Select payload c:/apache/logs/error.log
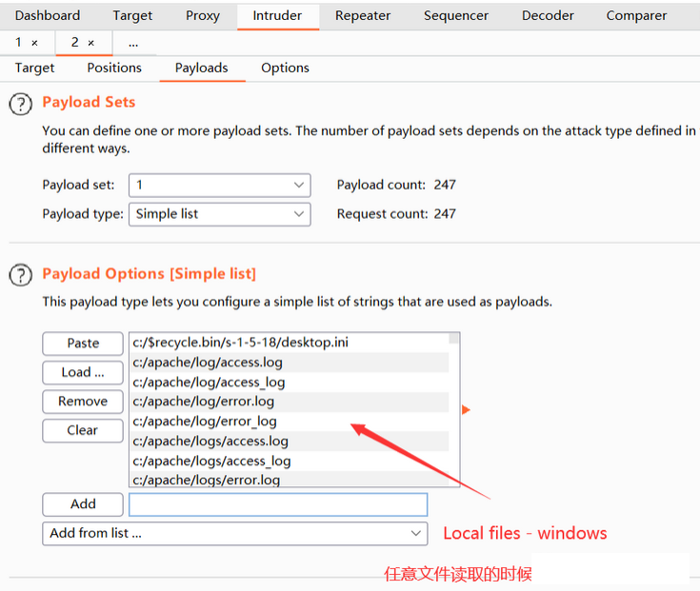The width and height of the screenshot is (700, 591). [290, 479]
